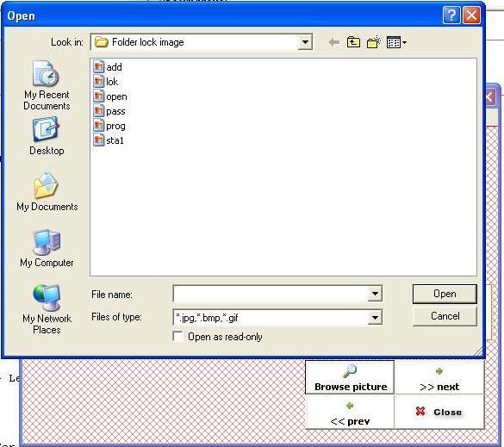Select the 'open' image file icon
This screenshot has height=447, width=504.
point(99,96)
